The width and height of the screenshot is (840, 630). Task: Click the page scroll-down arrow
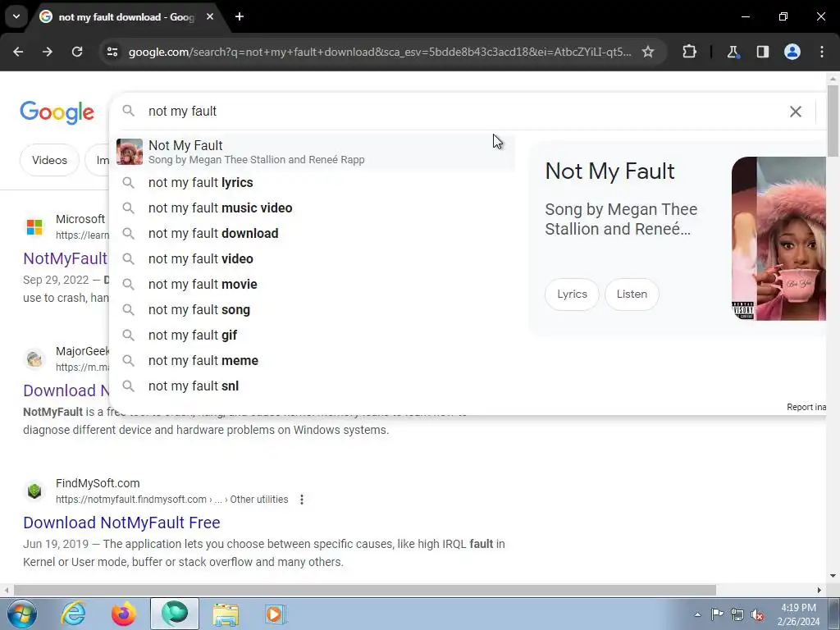click(x=833, y=577)
